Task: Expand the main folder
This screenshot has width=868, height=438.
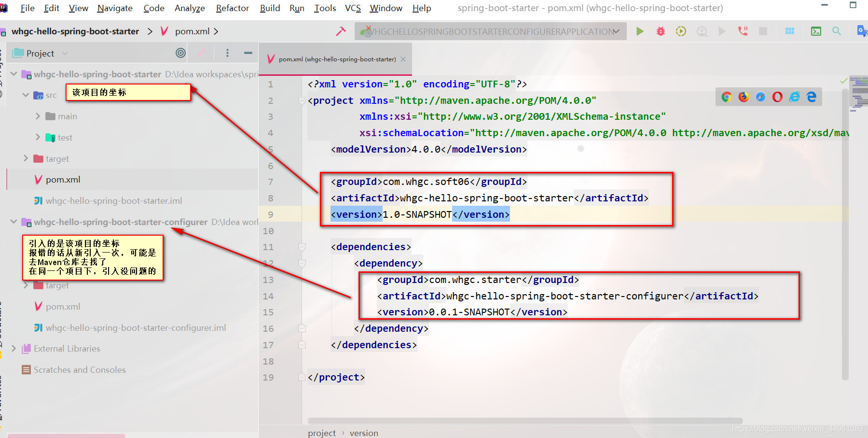Action: (x=38, y=116)
